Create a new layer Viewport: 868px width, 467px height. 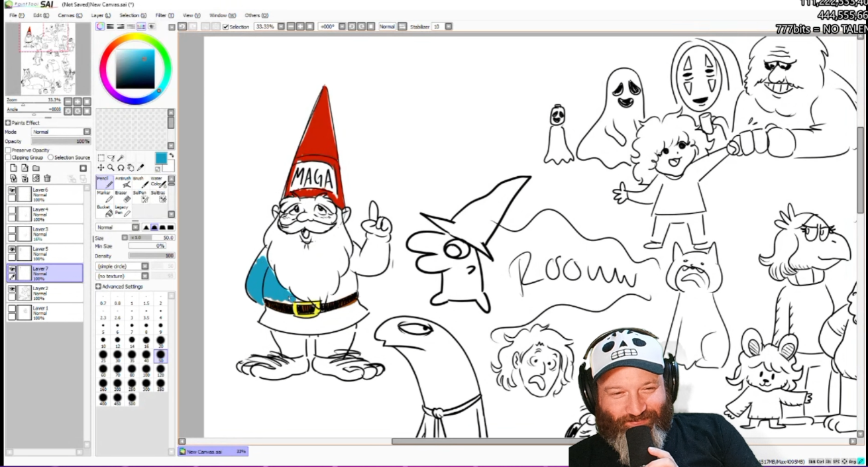tap(13, 168)
